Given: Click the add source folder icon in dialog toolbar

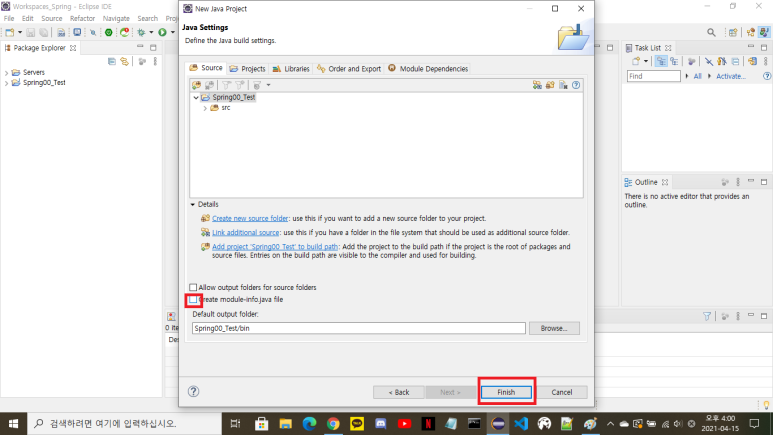Looking at the screenshot, I should coord(197,85).
